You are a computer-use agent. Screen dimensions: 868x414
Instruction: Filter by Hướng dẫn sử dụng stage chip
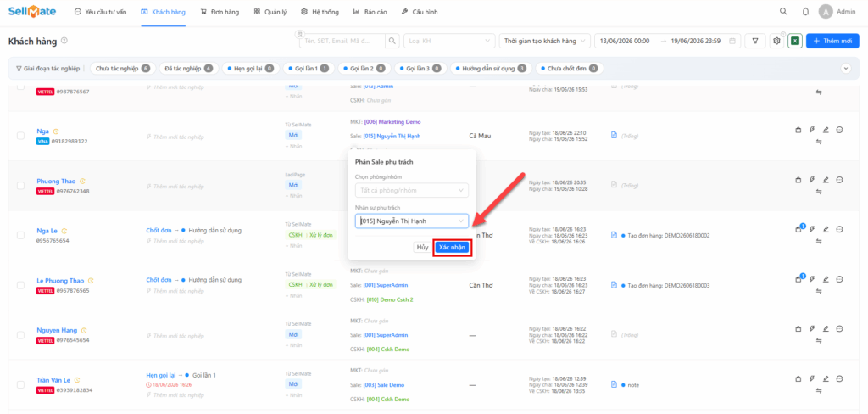click(491, 69)
